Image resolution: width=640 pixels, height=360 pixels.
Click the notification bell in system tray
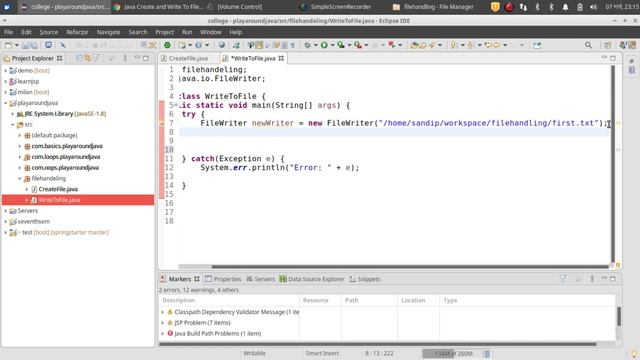point(565,7)
